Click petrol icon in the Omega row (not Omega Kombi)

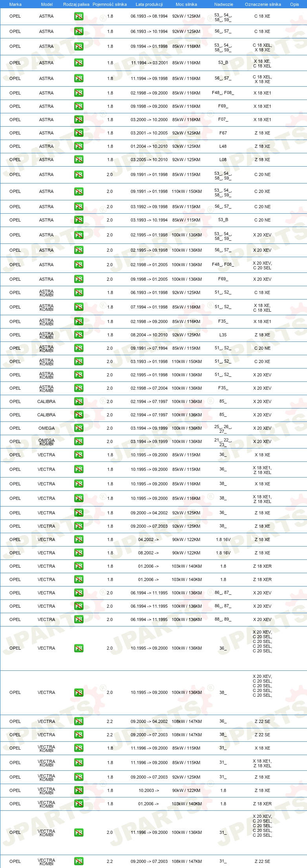[x=79, y=428]
